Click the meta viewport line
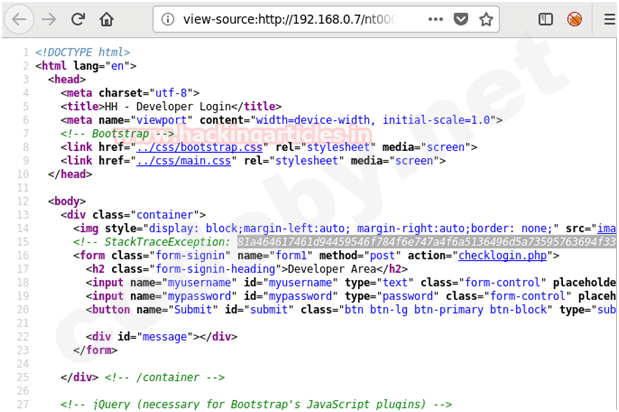This screenshot has height=412, width=619. [281, 120]
